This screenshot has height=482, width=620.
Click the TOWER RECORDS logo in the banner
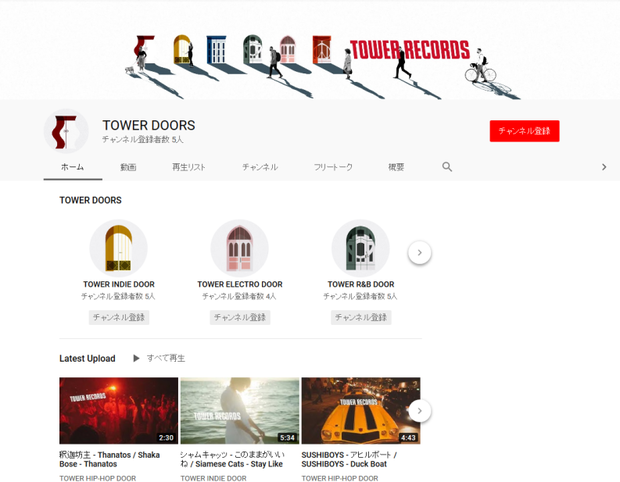pyautogui.click(x=410, y=50)
